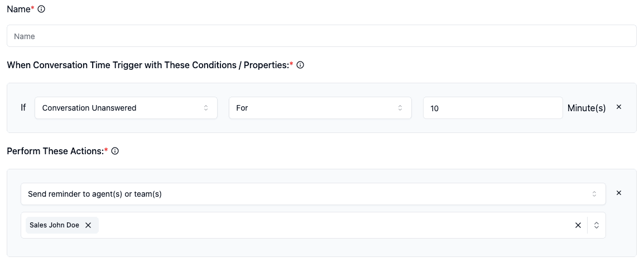
Task: Clear all selected agents in the recipient field
Action: pos(578,225)
